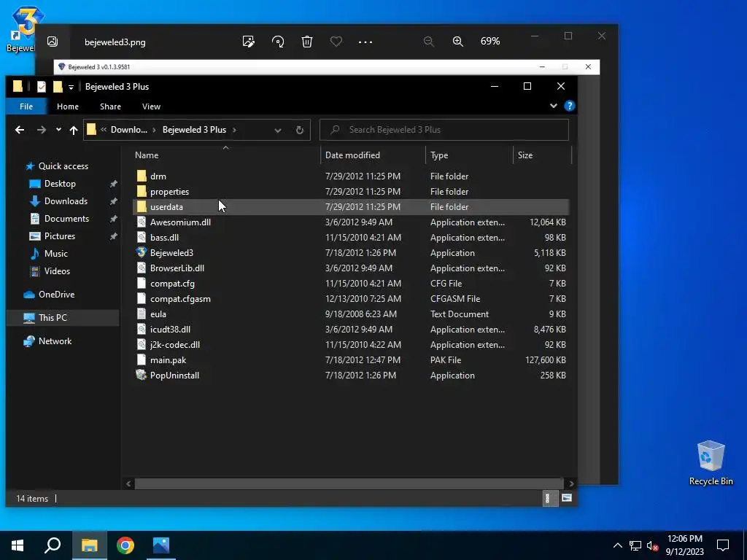Click the New folder quick access icon
Screen dimensions: 747x560
click(58, 87)
